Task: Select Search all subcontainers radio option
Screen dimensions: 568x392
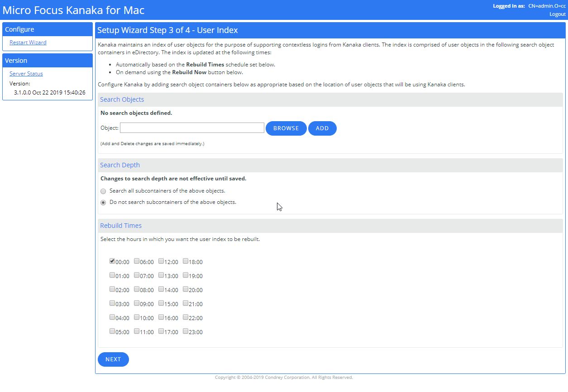Action: (103, 191)
